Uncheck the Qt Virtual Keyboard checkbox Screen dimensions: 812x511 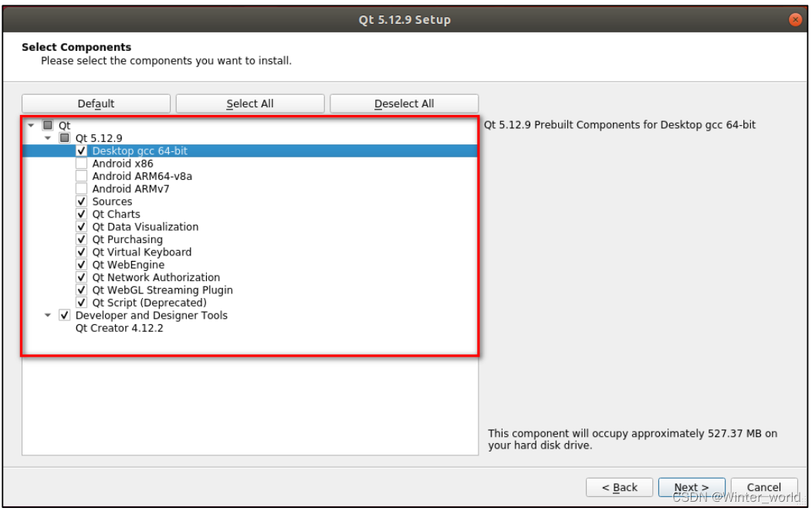coord(81,252)
